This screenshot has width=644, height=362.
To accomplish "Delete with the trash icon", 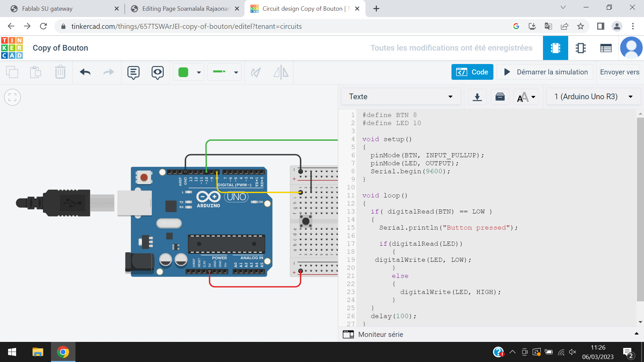I will (x=60, y=72).
